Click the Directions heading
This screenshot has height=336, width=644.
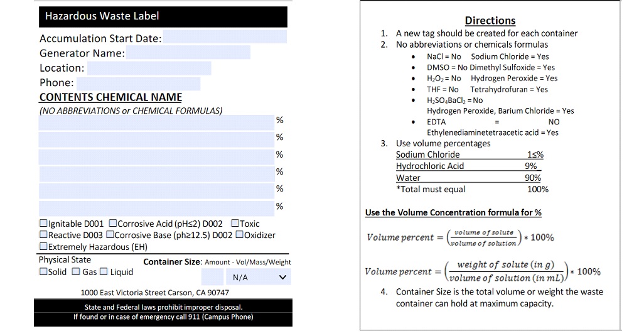[x=490, y=21]
